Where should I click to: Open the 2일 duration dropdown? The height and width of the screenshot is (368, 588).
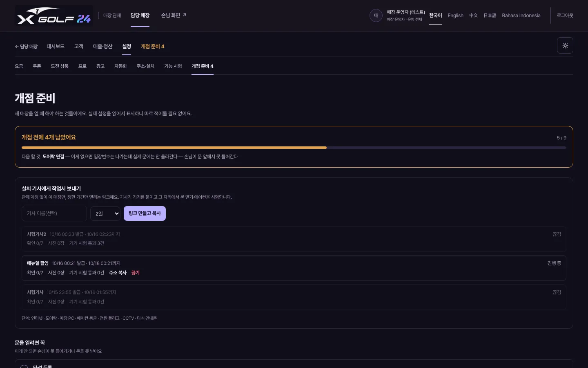click(105, 213)
